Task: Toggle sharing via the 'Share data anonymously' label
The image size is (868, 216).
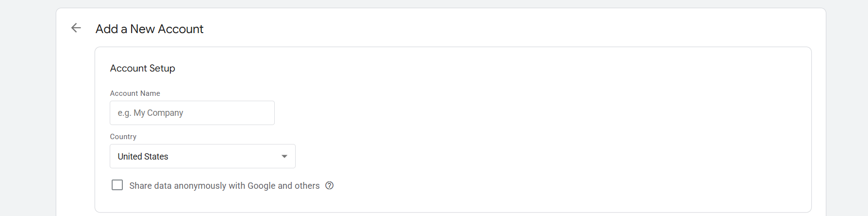Action: point(165,186)
